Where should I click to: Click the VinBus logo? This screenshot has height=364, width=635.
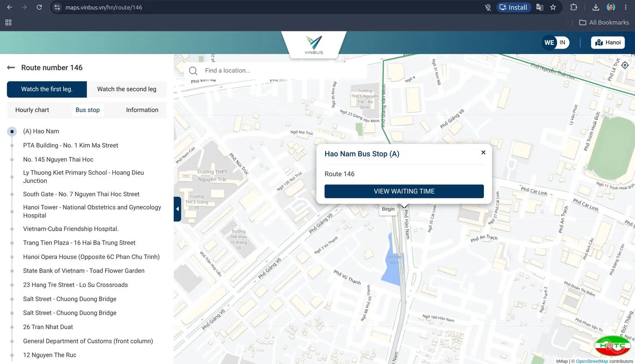point(314,45)
